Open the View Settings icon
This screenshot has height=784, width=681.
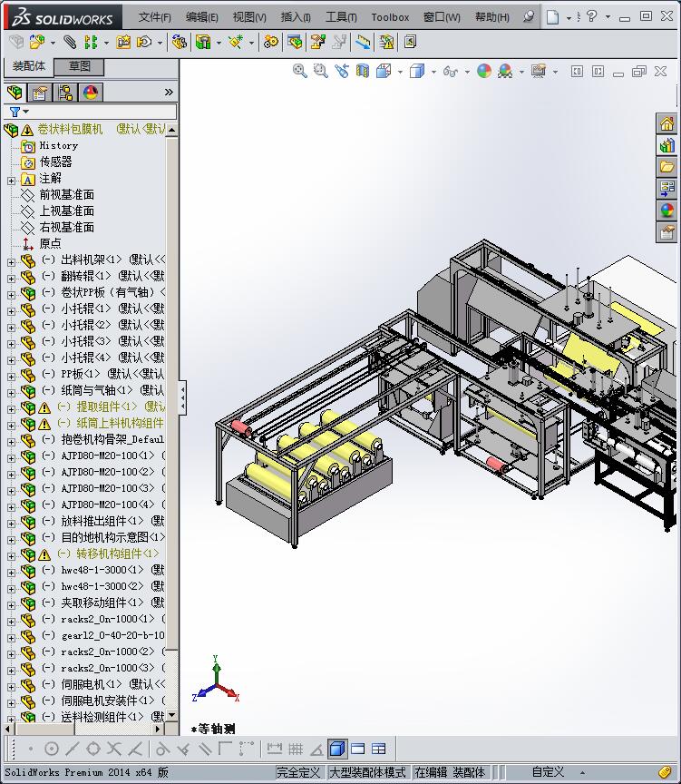coord(539,71)
